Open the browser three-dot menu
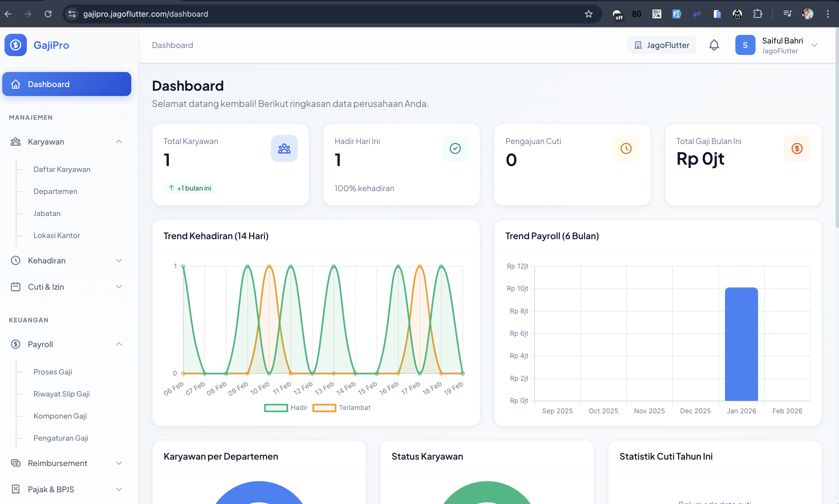839x504 pixels. coord(828,14)
